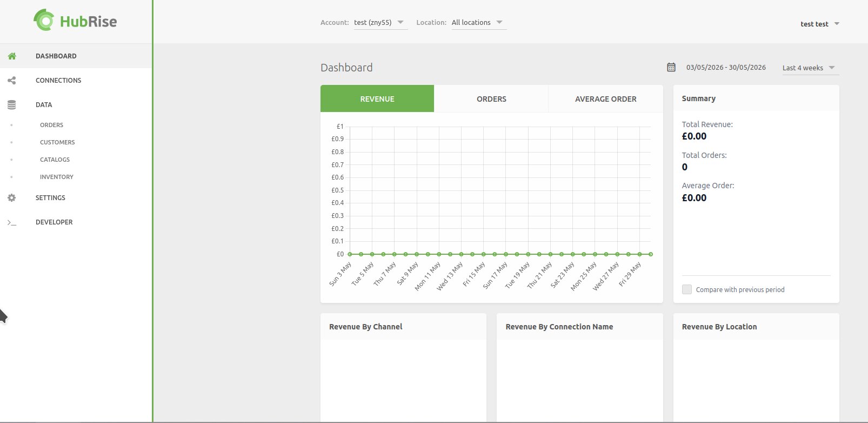This screenshot has width=868, height=423.
Task: Click the Total Revenue value £0.00
Action: pos(694,136)
